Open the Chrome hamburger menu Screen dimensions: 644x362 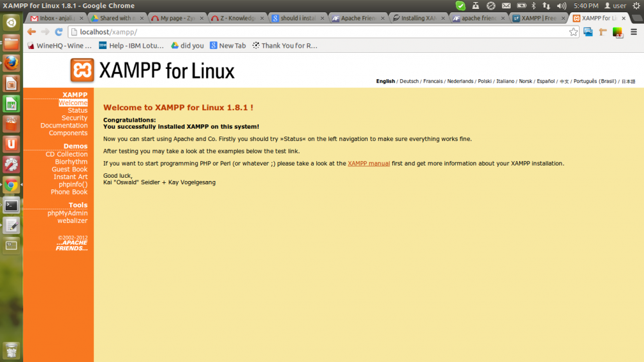click(634, 32)
